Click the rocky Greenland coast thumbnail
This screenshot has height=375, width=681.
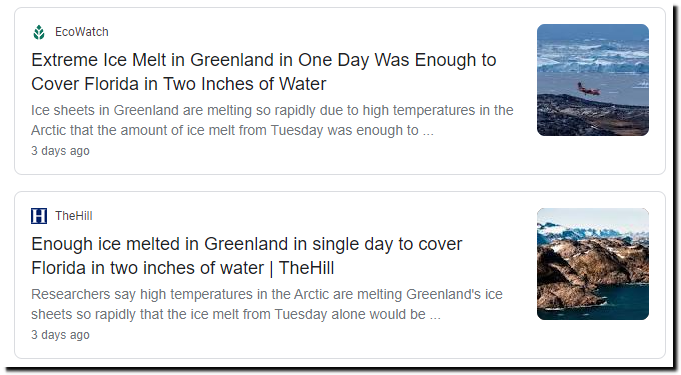(593, 264)
